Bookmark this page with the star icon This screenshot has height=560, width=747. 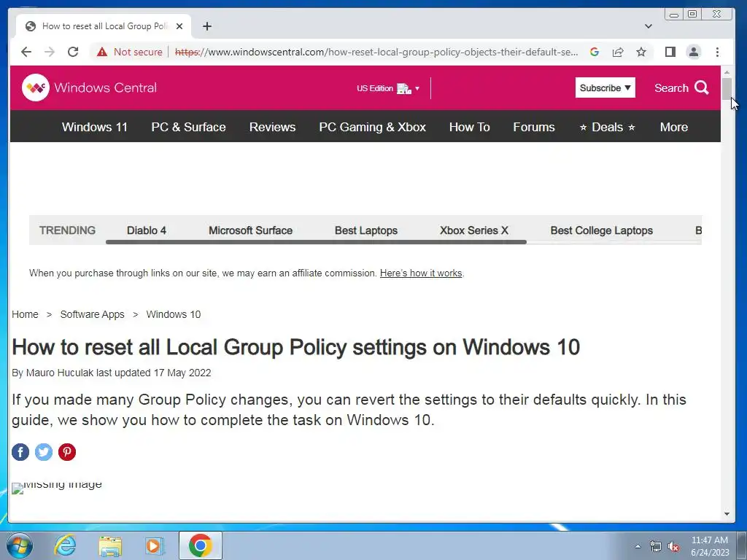641,52
